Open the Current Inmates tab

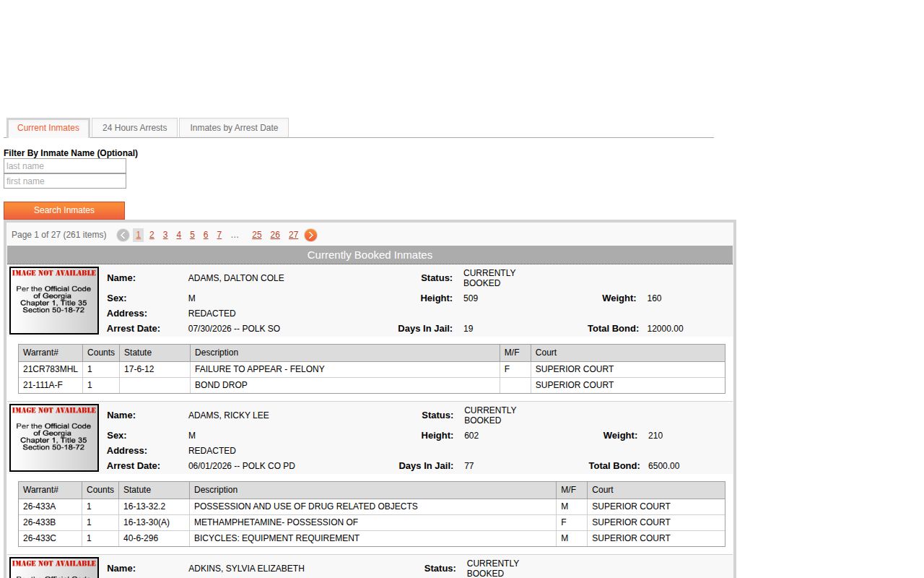(48, 128)
